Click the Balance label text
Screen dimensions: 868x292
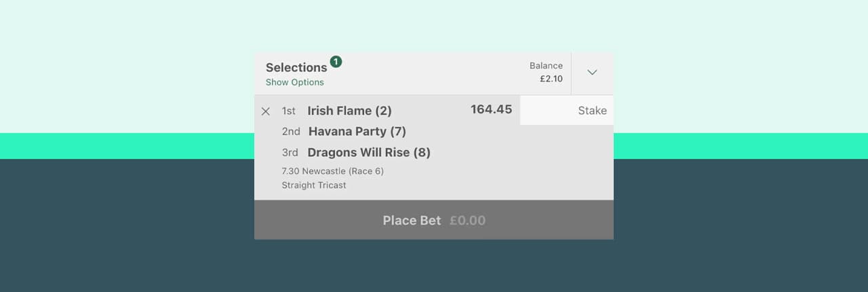click(x=546, y=66)
